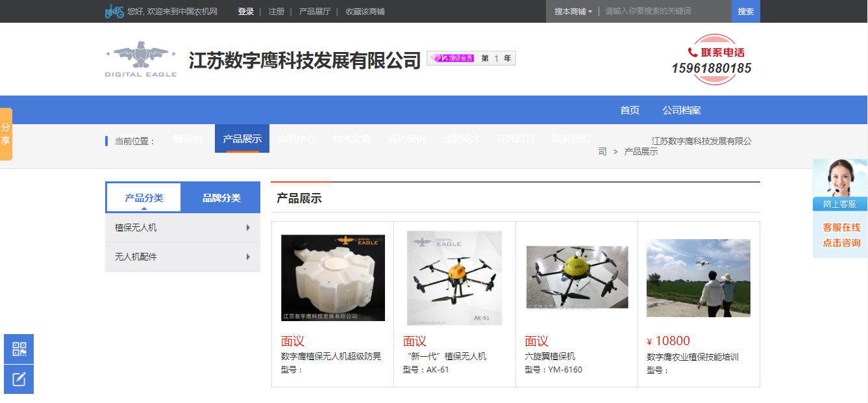Open 六旋翼植保机 product title
Screen dimensions: 868x403
point(550,356)
